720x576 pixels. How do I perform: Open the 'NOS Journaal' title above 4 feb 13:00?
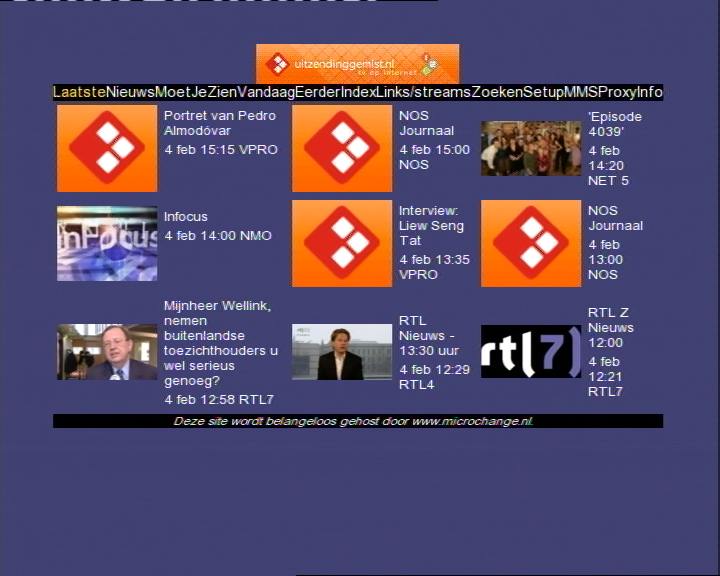coord(616,218)
